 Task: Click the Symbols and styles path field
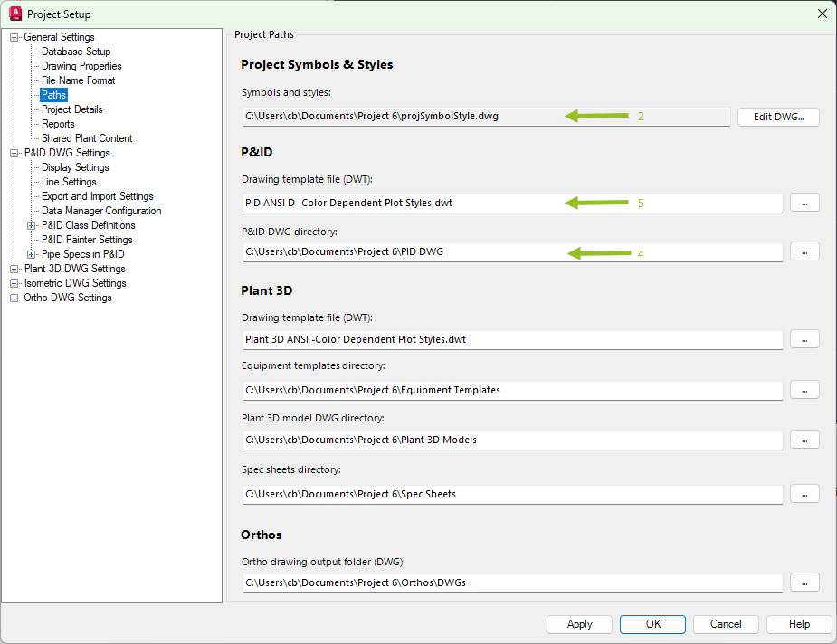(x=486, y=117)
